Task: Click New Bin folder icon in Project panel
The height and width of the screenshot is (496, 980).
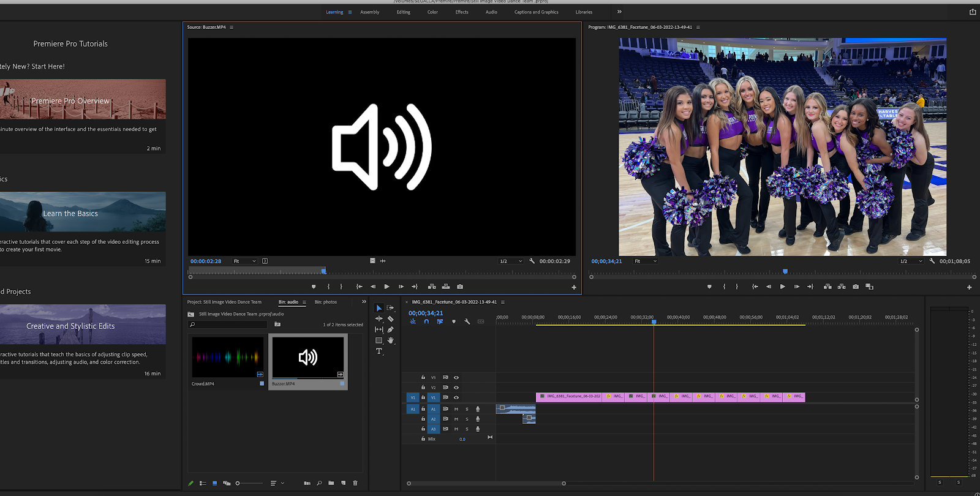Action: tap(331, 483)
